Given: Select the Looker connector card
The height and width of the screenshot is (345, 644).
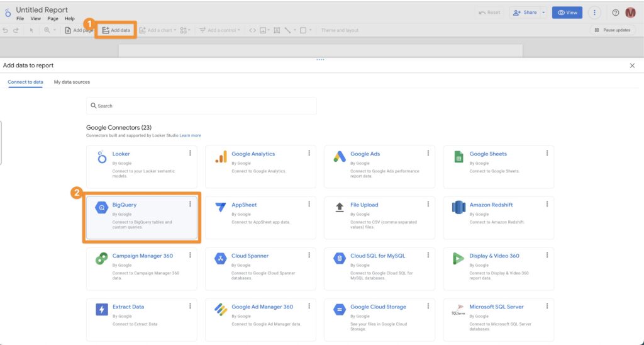Looking at the screenshot, I should pyautogui.click(x=142, y=167).
